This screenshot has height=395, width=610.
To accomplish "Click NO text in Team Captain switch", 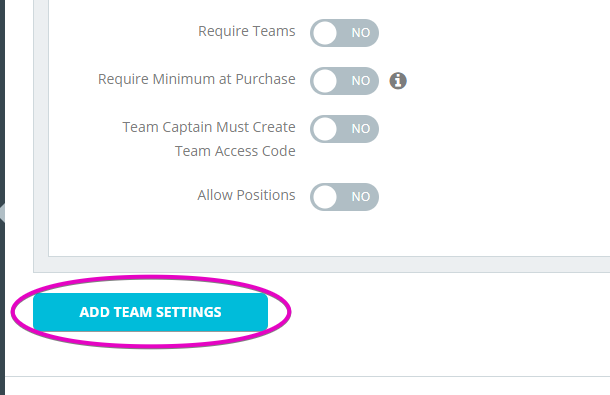I will [361, 129].
